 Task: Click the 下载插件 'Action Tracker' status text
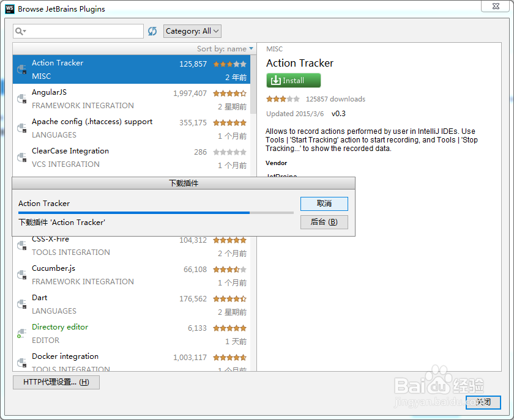62,223
